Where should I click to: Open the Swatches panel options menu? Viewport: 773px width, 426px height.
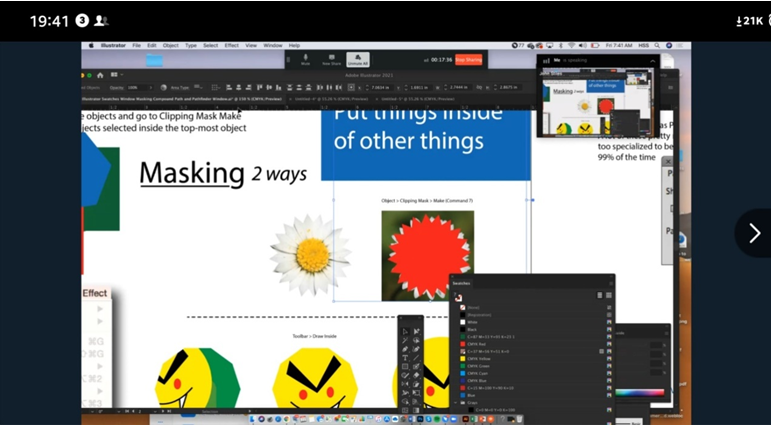(609, 283)
